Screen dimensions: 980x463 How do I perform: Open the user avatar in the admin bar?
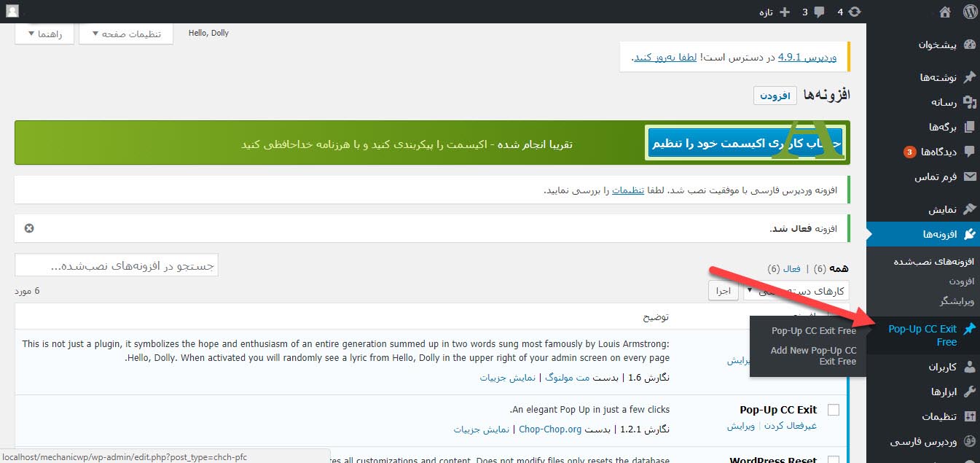click(x=12, y=12)
